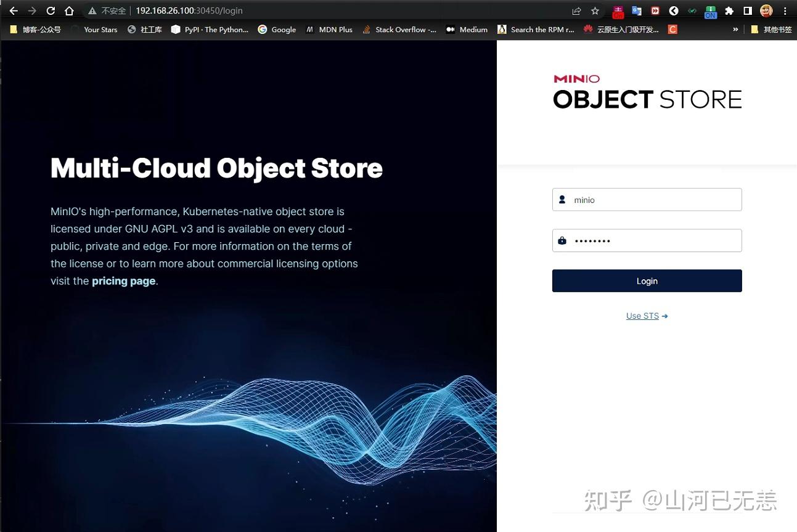Toggle the browser side panel icon
The height and width of the screenshot is (532, 797).
(748, 10)
